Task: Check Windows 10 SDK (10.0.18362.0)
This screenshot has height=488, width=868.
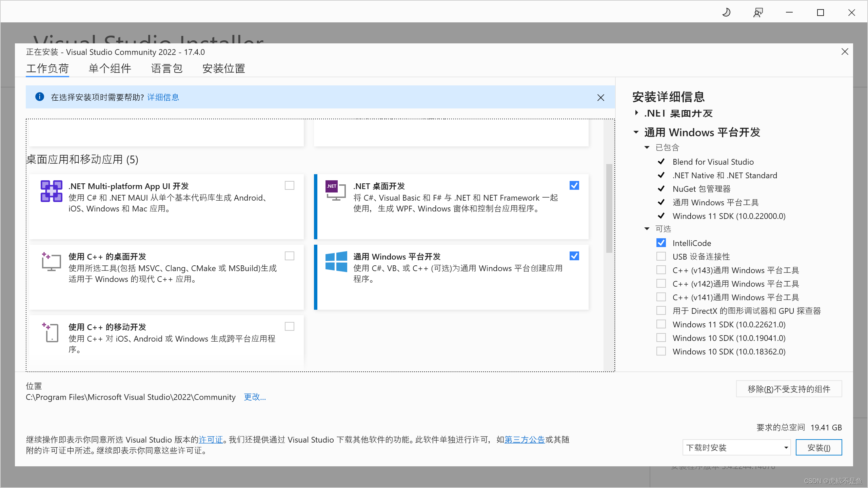Action: tap(661, 351)
